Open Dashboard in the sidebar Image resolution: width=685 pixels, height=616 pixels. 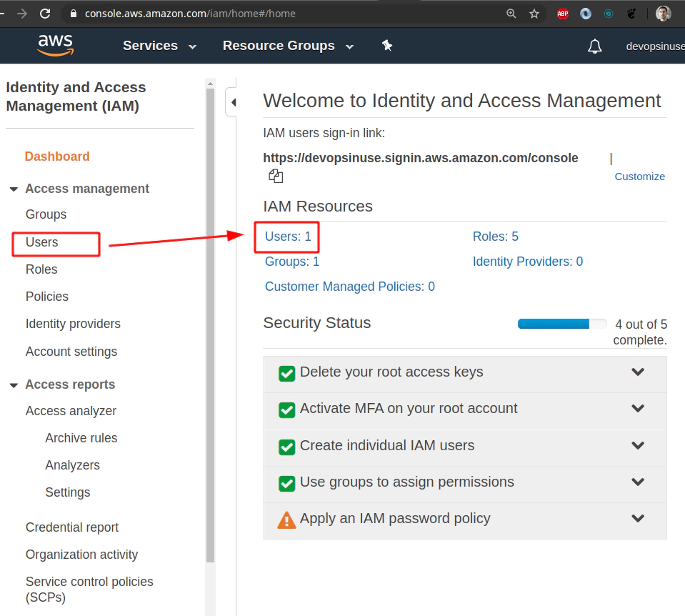pos(57,157)
